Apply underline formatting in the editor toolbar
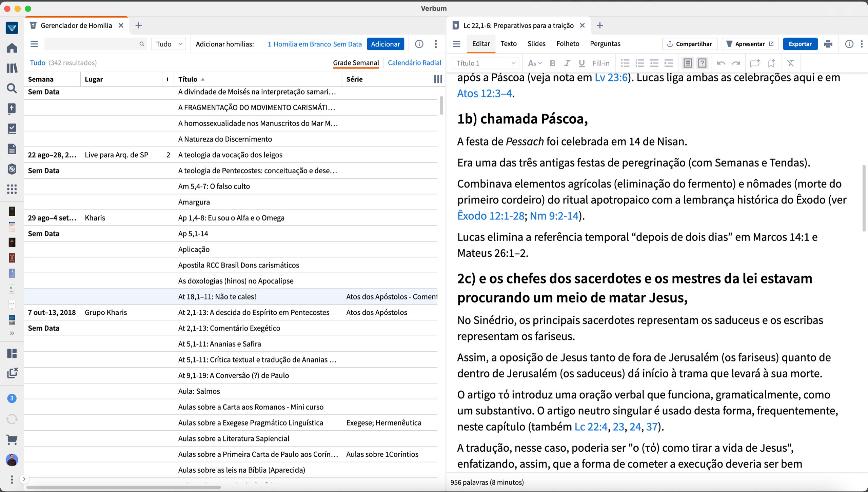Screen dimensions: 868x492 [582, 63]
